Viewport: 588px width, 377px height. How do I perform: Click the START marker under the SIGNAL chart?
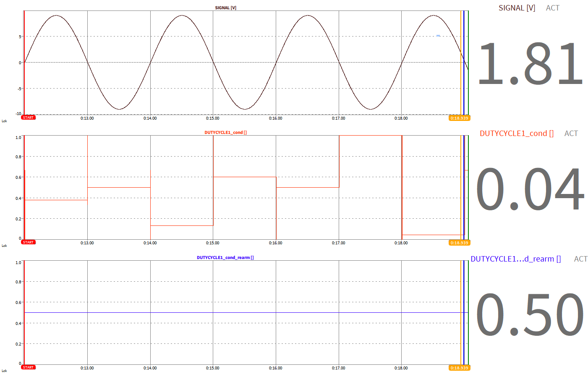coord(28,118)
